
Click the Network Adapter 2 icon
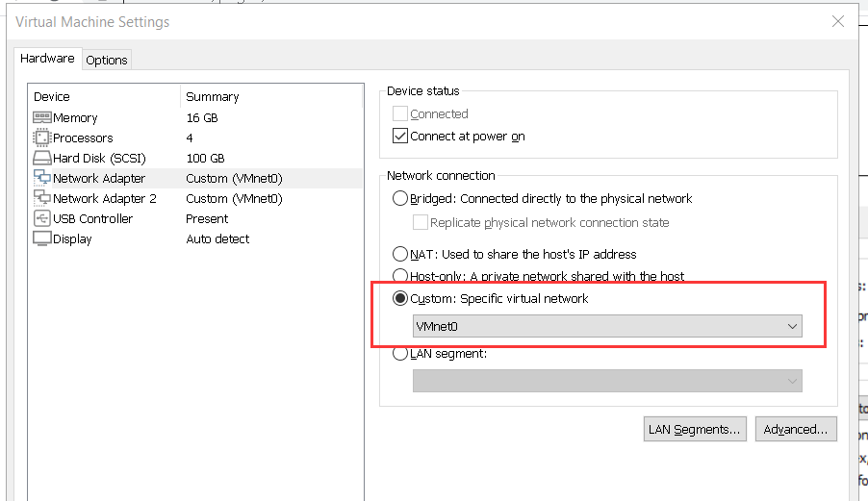coord(42,198)
